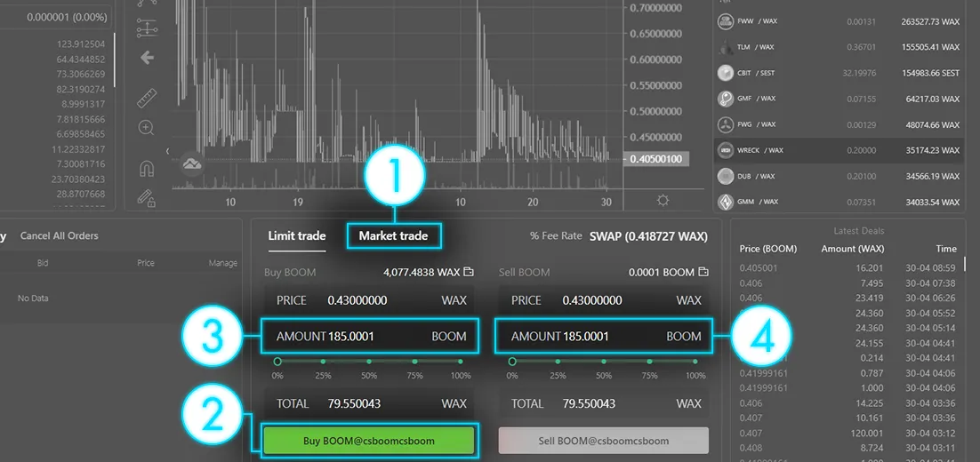Click the TLM token icon
This screenshot has width=980, height=462.
[725, 47]
